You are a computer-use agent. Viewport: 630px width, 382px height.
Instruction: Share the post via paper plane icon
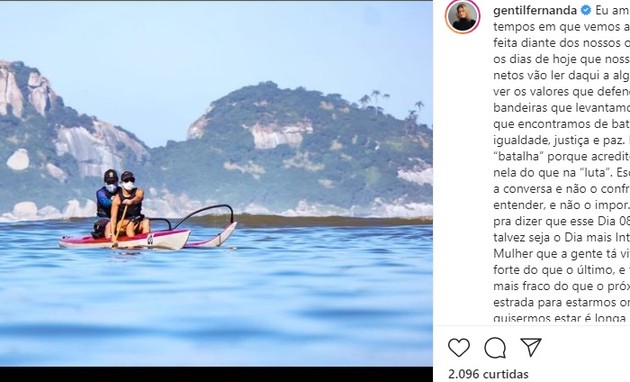point(531,347)
